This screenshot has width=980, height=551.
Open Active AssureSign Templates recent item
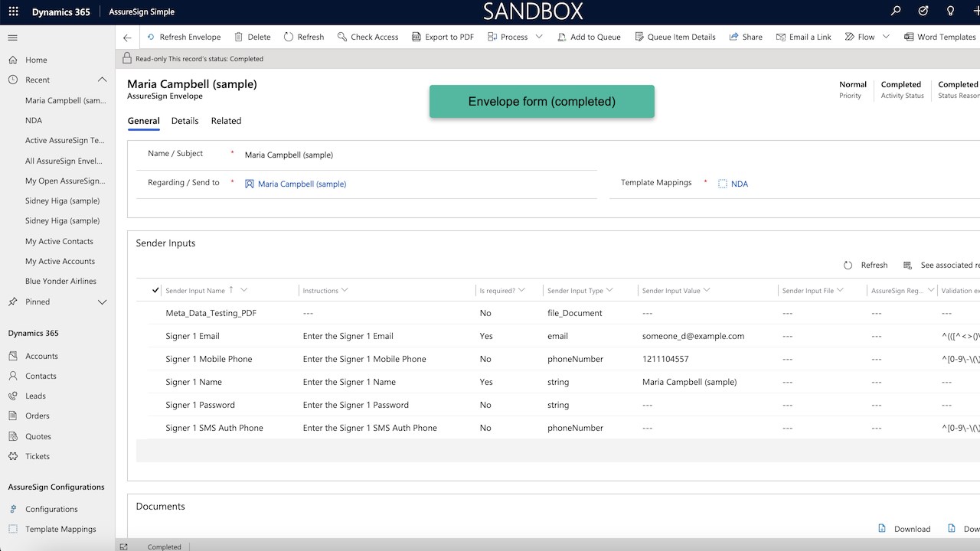[x=65, y=140]
